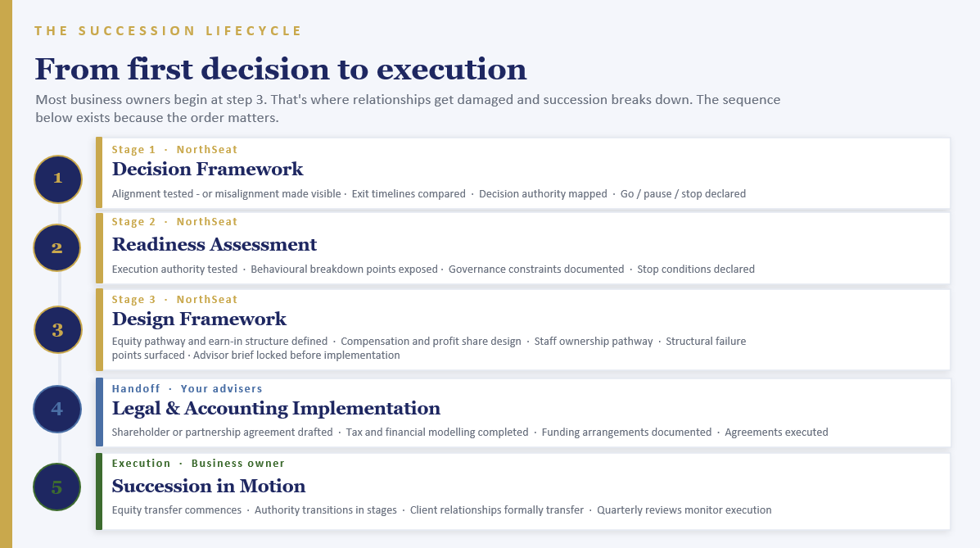
Task: Select the Design Framework title
Action: click(x=199, y=319)
